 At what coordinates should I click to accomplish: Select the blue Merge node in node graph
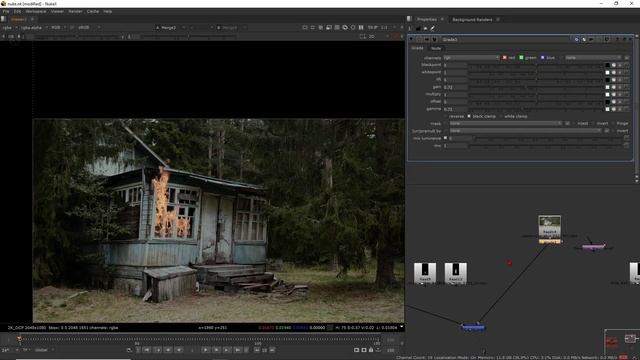click(x=473, y=327)
